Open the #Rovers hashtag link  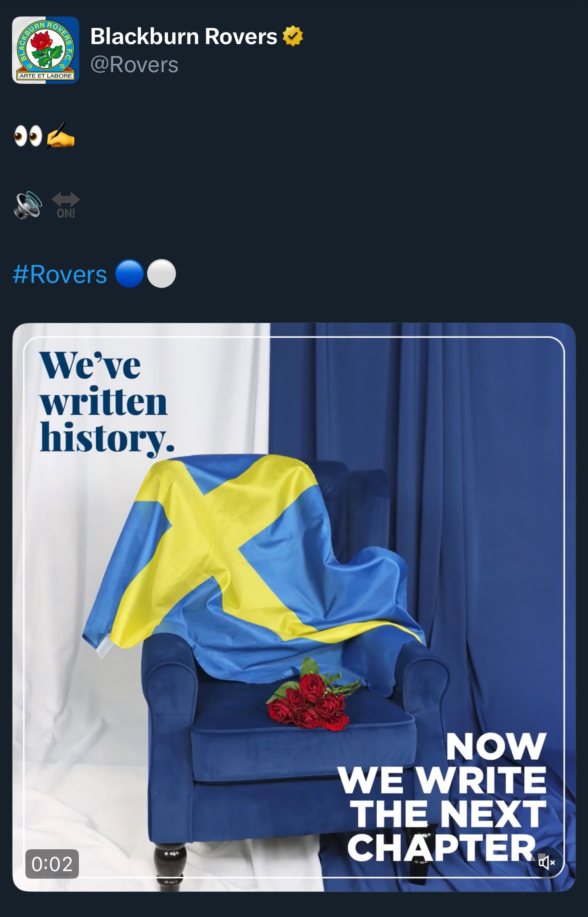tap(60, 274)
